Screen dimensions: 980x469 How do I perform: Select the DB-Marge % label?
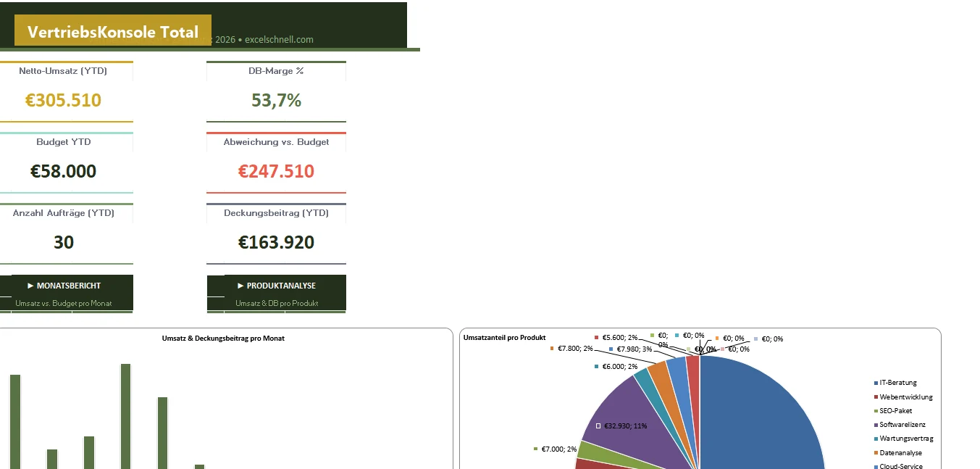276,71
